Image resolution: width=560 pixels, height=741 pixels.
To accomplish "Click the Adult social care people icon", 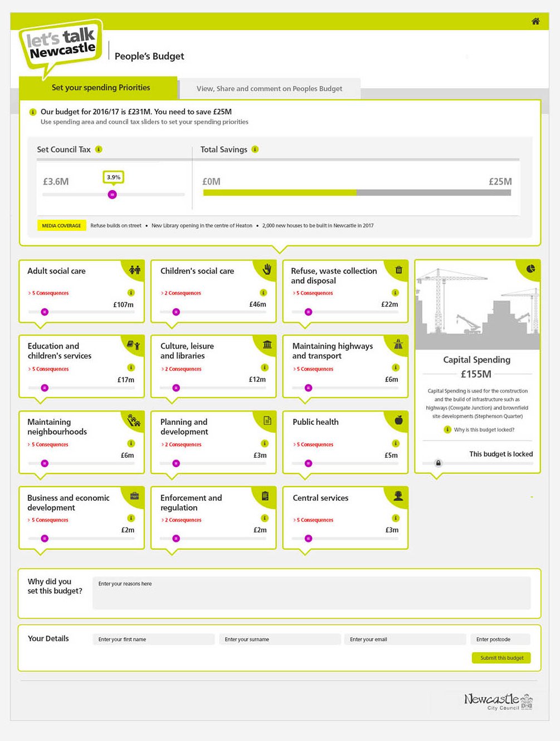I will tap(135, 270).
